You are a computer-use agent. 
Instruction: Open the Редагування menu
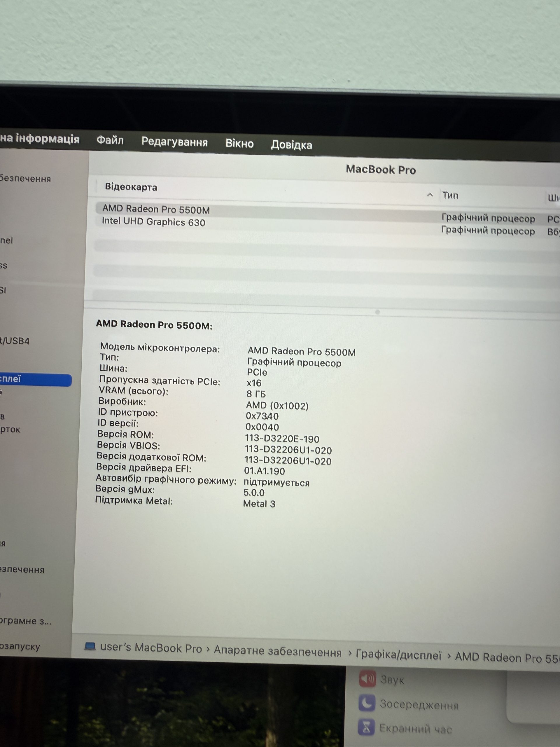(174, 142)
